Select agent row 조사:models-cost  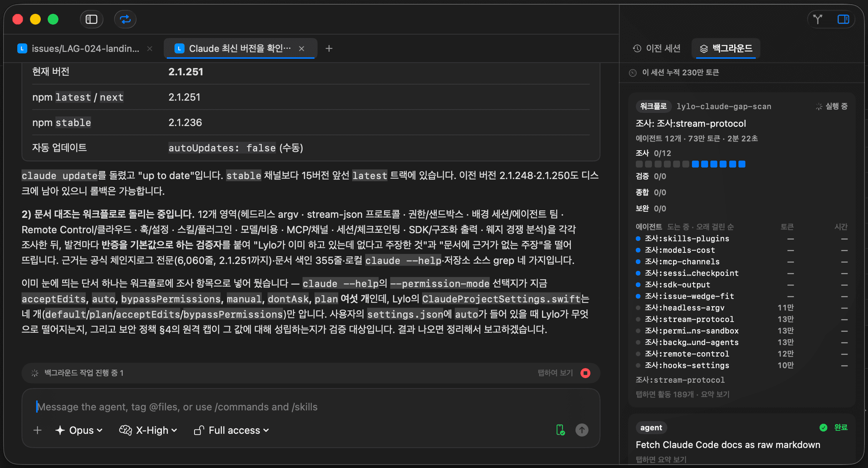point(742,250)
